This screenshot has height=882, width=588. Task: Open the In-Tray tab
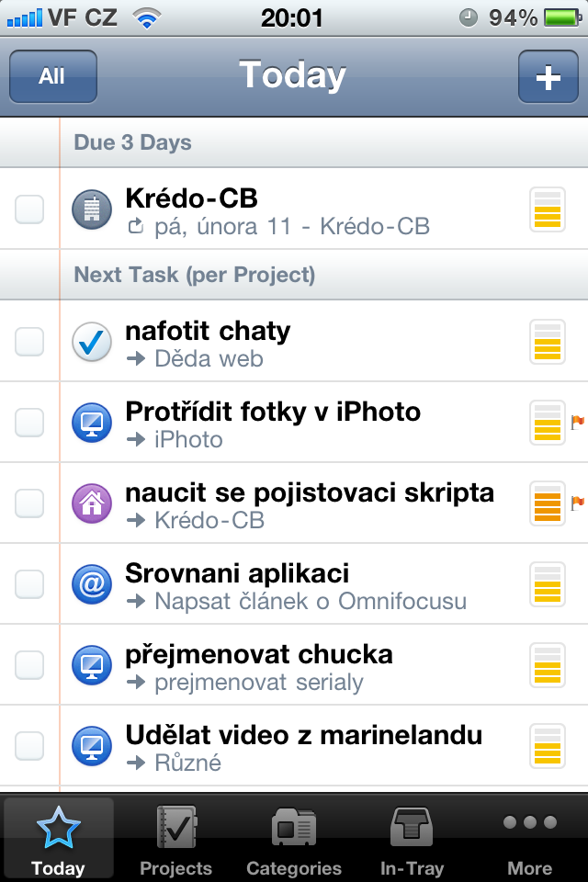412,838
